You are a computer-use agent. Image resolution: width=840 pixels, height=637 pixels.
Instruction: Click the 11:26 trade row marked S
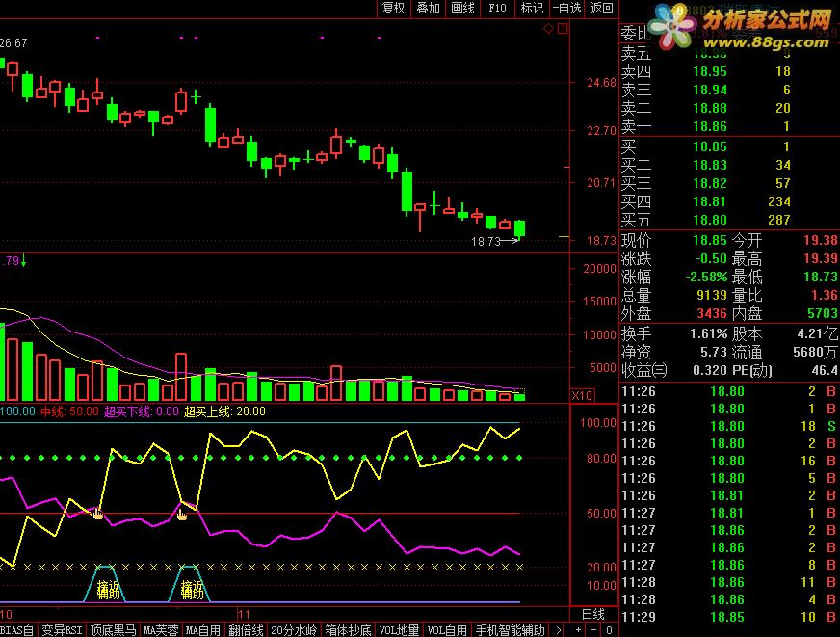[x=729, y=426]
